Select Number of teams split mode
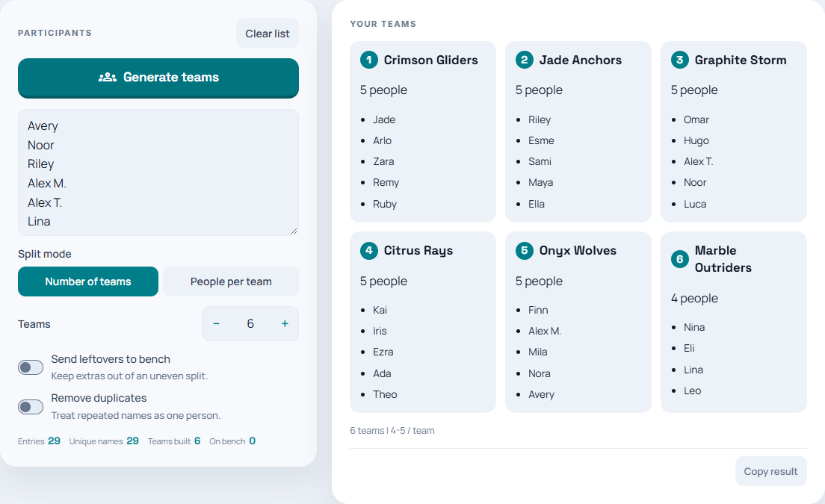 point(88,281)
